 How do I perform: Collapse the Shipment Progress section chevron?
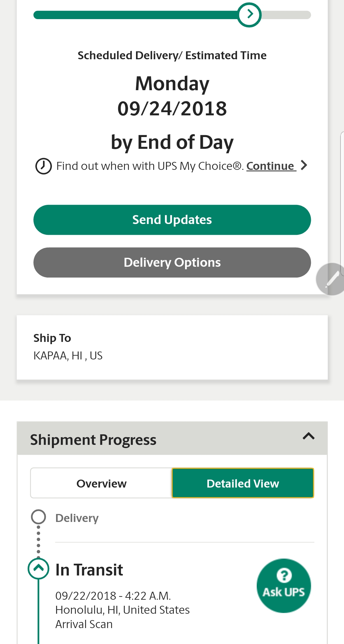pyautogui.click(x=308, y=436)
